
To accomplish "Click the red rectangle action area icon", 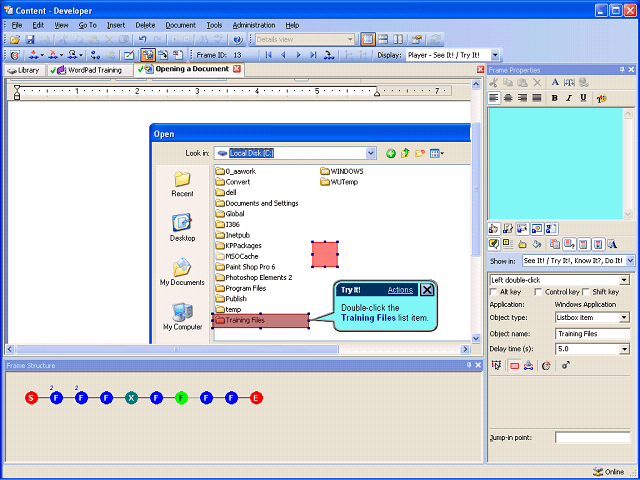I will [x=514, y=366].
